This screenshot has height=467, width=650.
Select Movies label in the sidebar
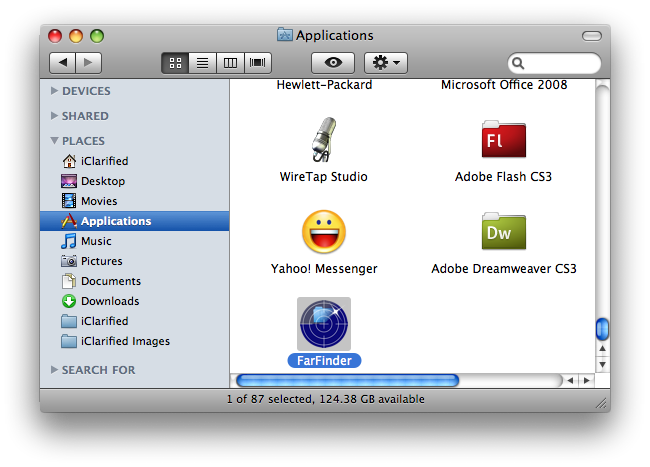click(x=99, y=201)
